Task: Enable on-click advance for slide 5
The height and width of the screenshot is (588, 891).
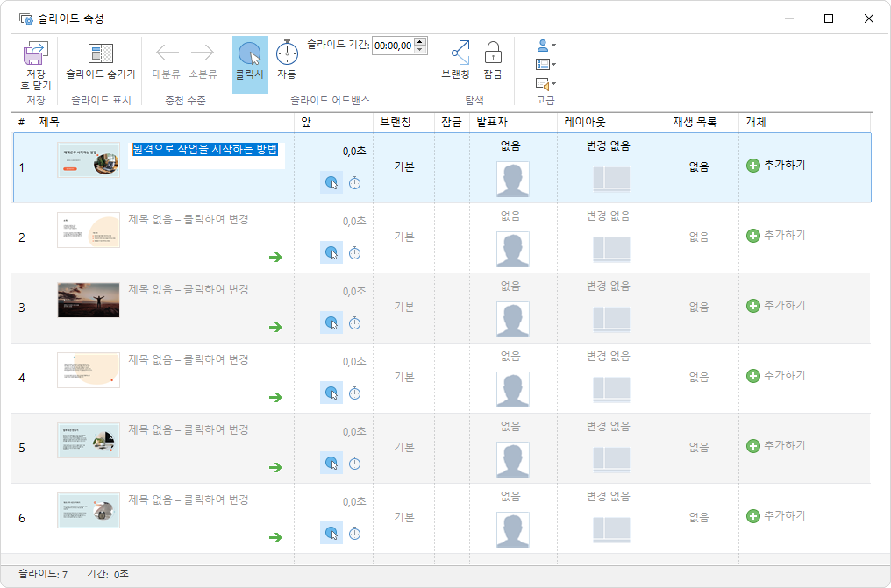Action: pyautogui.click(x=331, y=463)
